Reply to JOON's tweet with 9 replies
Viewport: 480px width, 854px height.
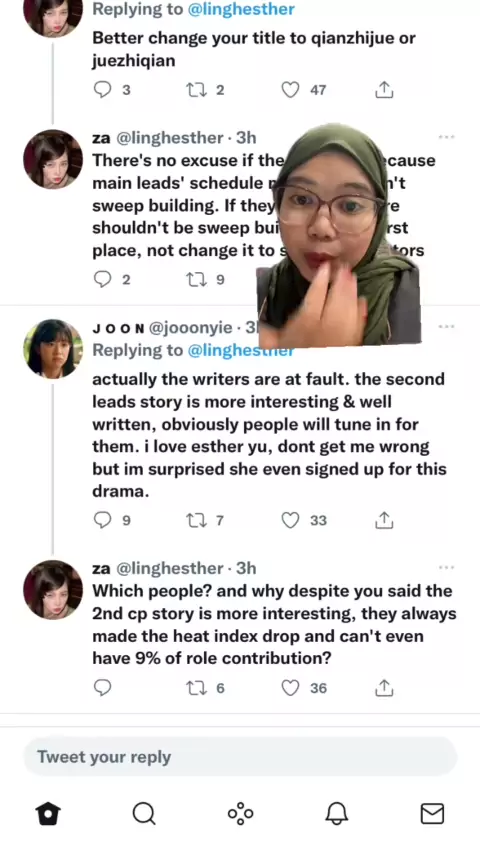tap(102, 520)
